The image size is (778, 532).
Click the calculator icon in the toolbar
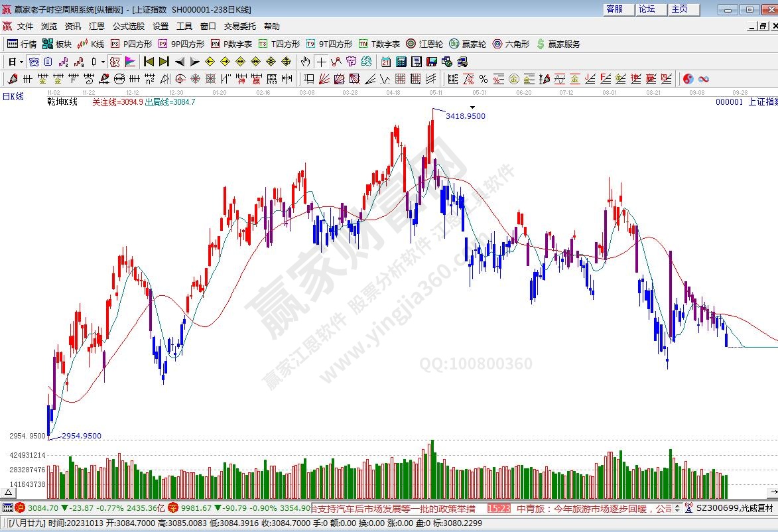[401, 62]
